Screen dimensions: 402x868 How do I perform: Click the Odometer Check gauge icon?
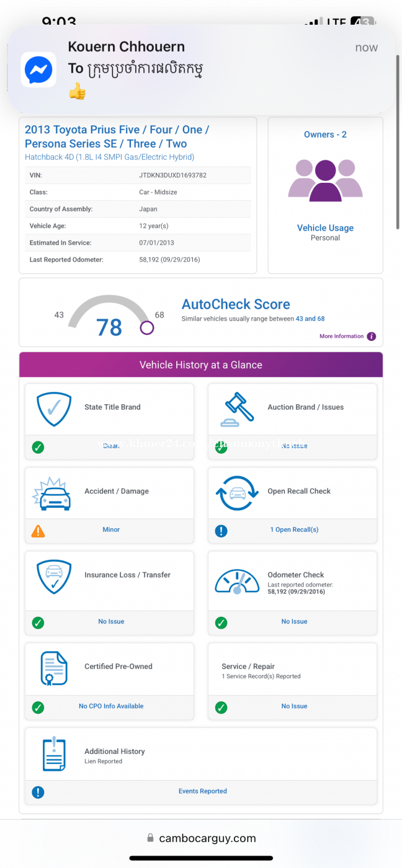237,582
